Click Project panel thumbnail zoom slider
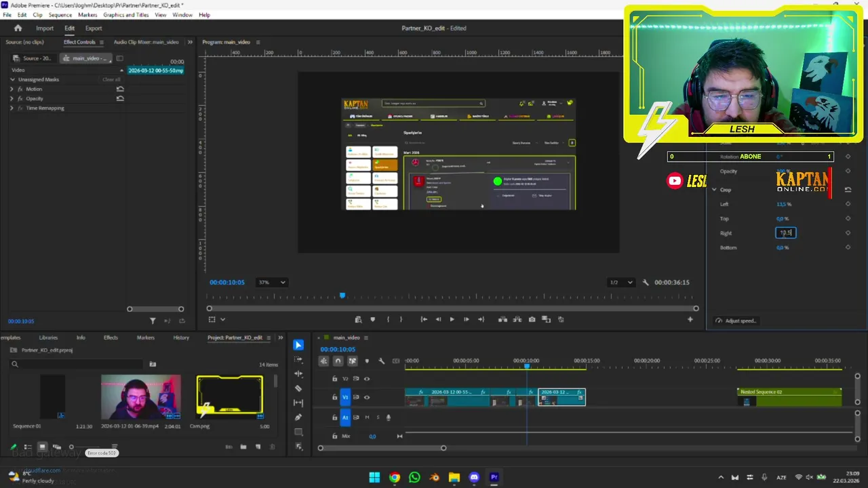 71,447
